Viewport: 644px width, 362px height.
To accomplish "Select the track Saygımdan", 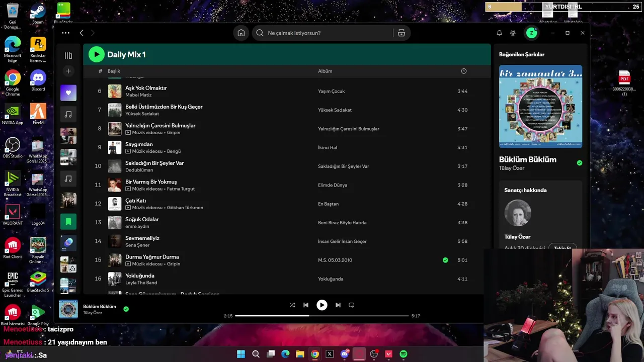I will pyautogui.click(x=139, y=144).
